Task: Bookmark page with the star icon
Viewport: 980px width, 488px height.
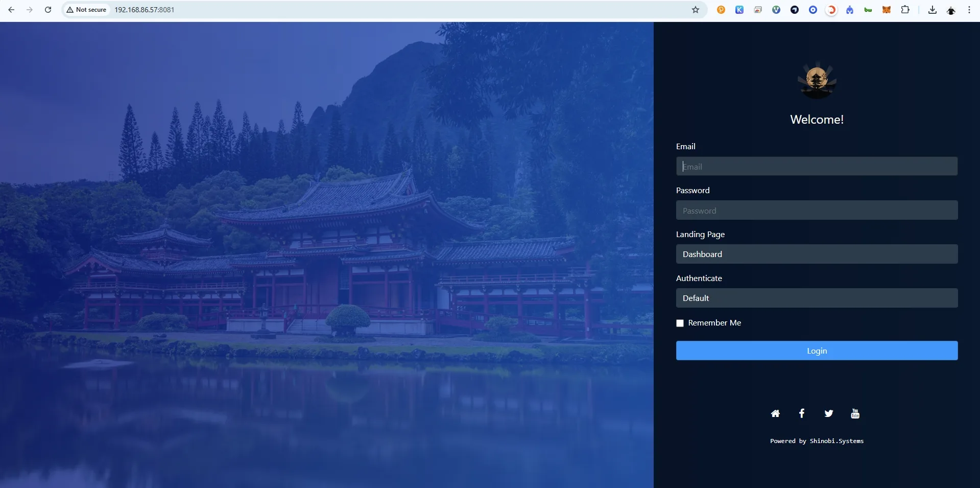Action: (x=695, y=10)
